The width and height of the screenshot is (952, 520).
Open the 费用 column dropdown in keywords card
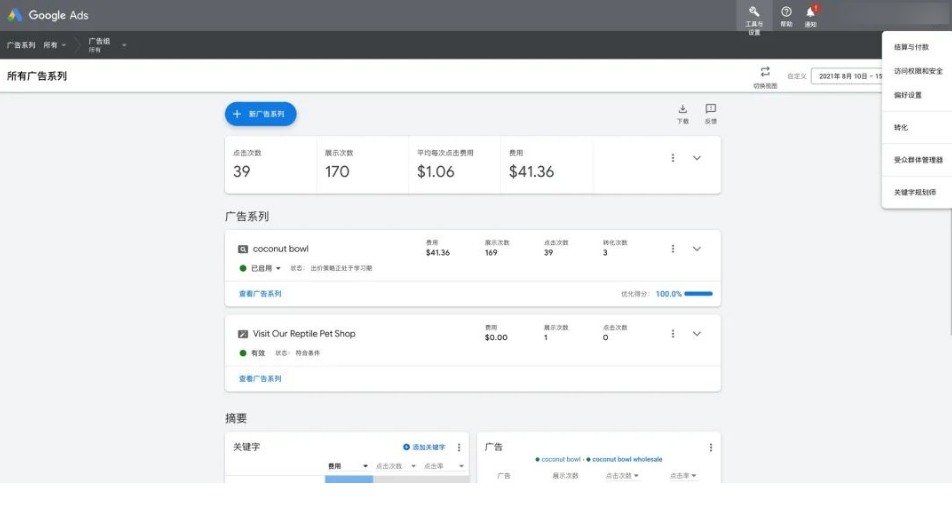[x=365, y=466]
